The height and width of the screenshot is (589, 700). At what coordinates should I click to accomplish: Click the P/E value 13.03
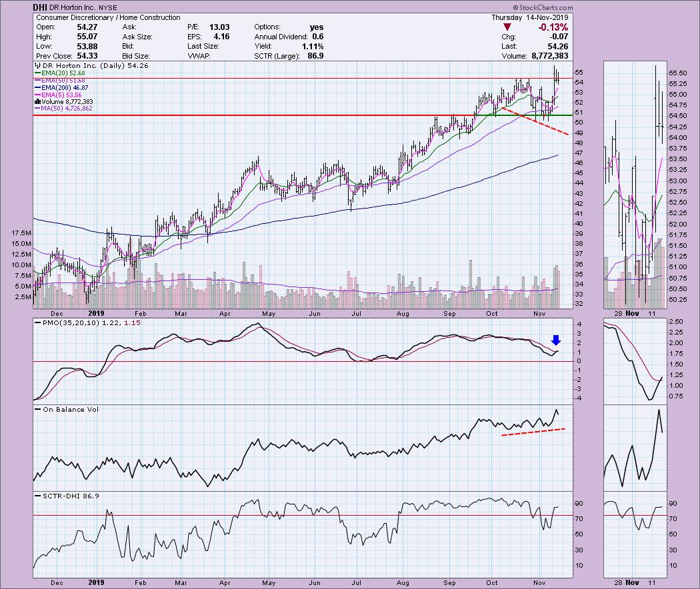pos(219,27)
